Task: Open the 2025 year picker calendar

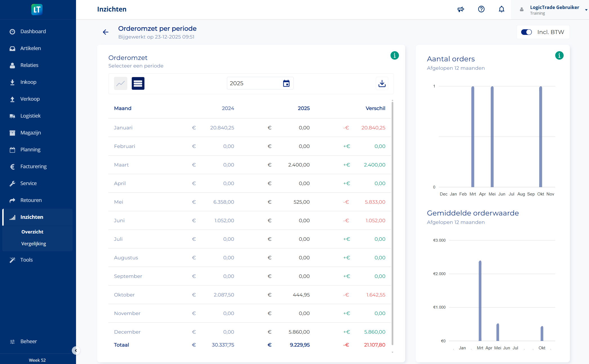Action: pos(286,83)
